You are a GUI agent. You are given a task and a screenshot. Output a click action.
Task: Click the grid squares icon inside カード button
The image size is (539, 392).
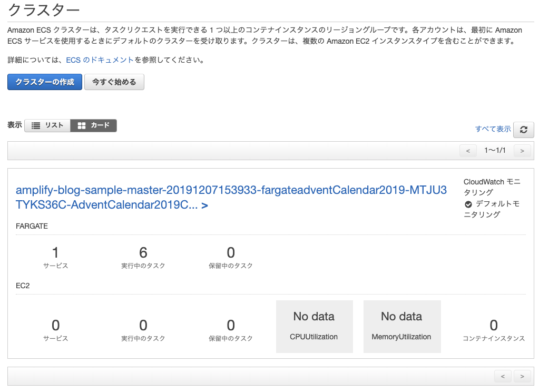[x=82, y=125]
